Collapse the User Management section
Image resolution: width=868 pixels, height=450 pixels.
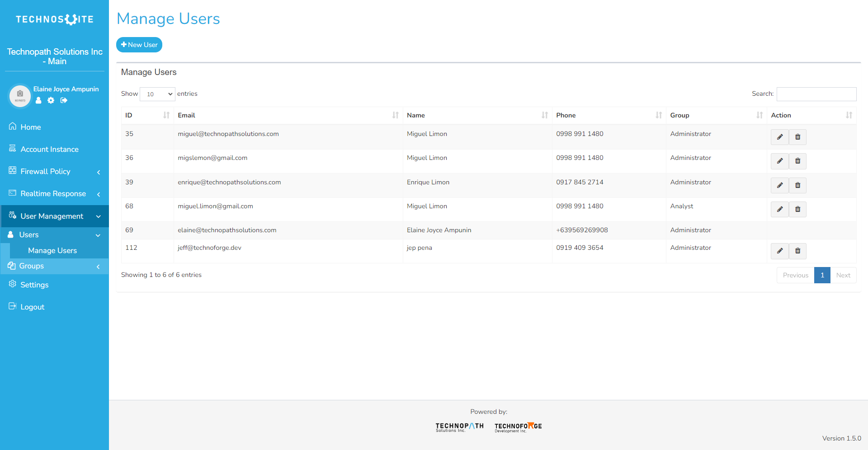52,216
